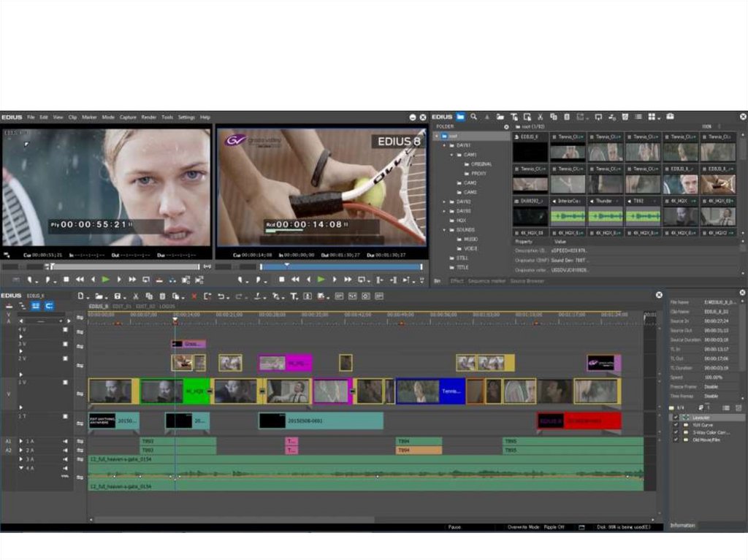Click the red Delete X icon in timeline toolbar
748x560 pixels.
pyautogui.click(x=194, y=296)
